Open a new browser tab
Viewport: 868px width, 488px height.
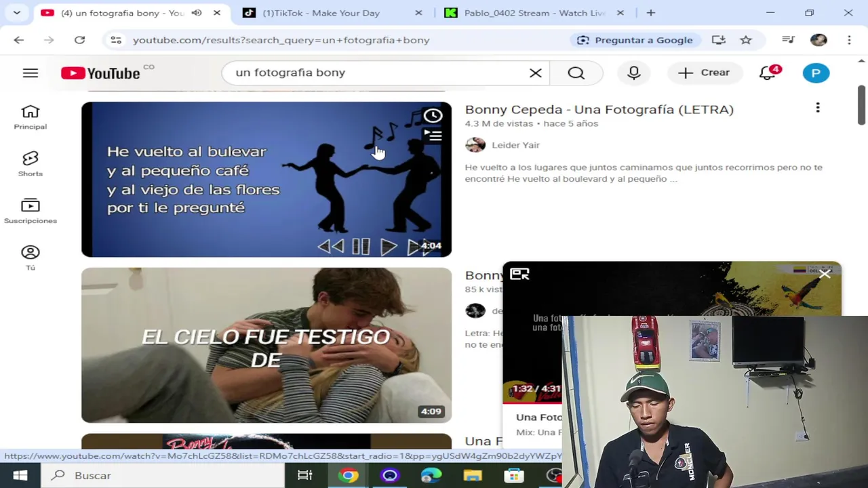click(x=651, y=13)
